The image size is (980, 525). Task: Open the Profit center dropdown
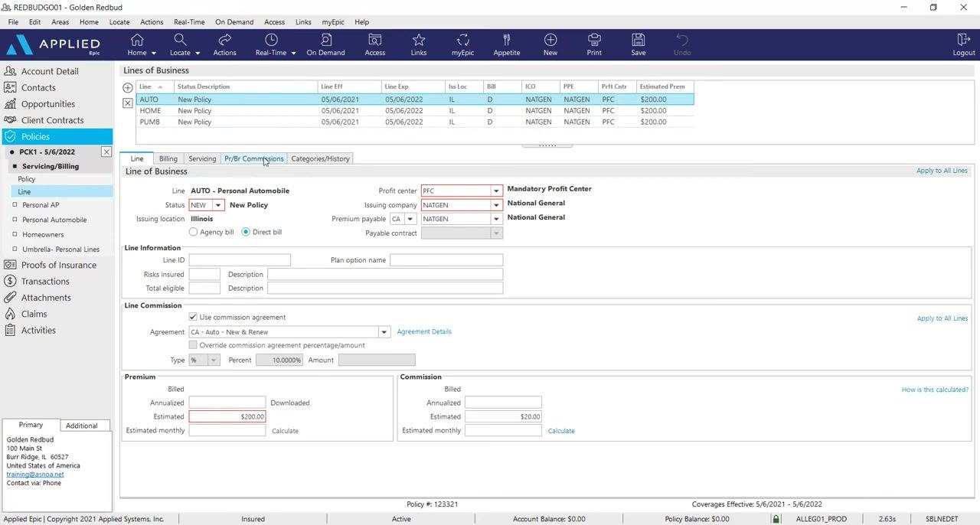tap(496, 191)
